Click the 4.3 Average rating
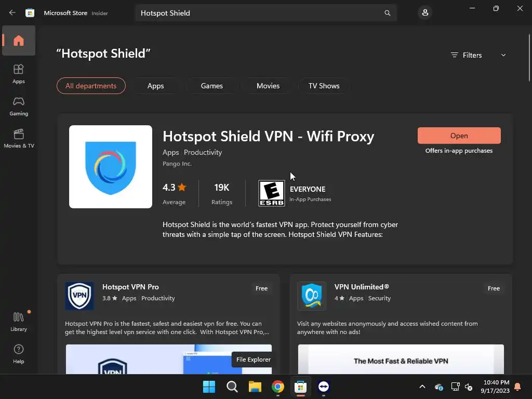The width and height of the screenshot is (532, 399). [x=175, y=194]
